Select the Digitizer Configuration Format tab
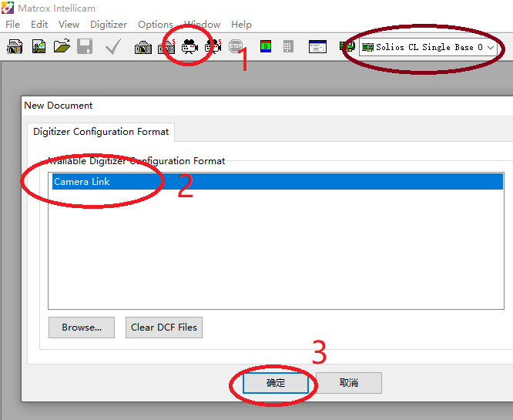Viewport: 513px width, 420px height. 101,132
